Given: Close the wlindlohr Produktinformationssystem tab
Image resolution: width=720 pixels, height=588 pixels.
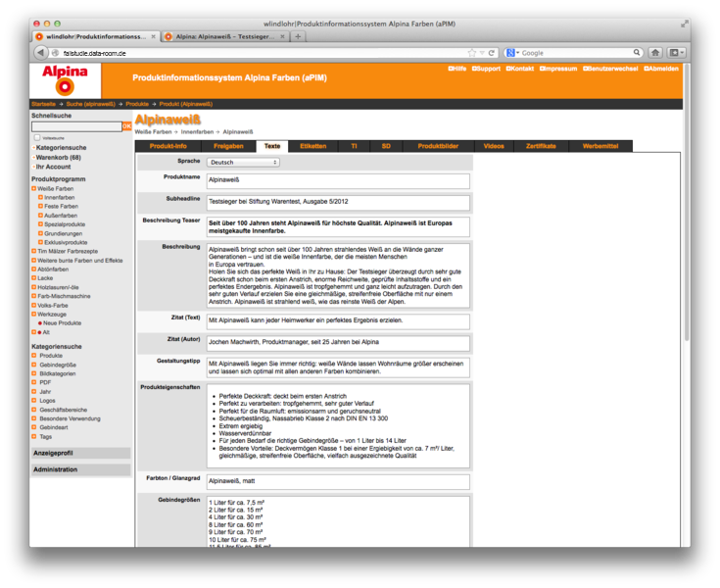Looking at the screenshot, I should tap(154, 36).
